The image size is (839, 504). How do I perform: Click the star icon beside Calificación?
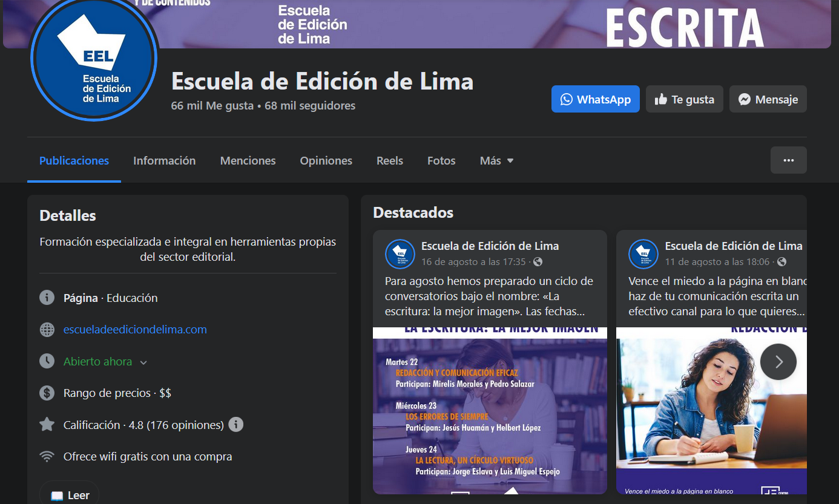click(x=47, y=425)
